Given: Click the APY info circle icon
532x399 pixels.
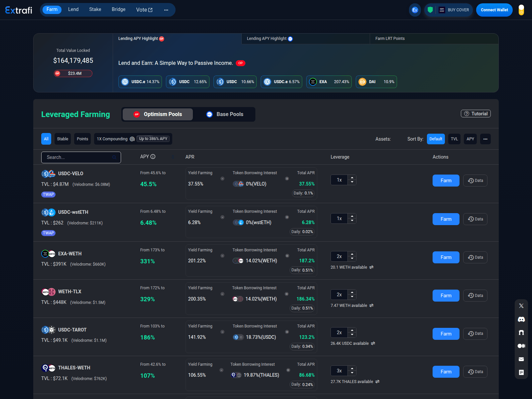Looking at the screenshot, I should pyautogui.click(x=153, y=157).
